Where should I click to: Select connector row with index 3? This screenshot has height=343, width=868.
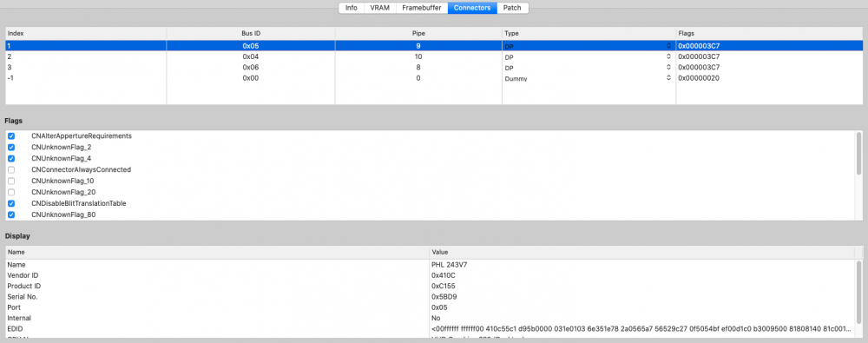(434, 68)
